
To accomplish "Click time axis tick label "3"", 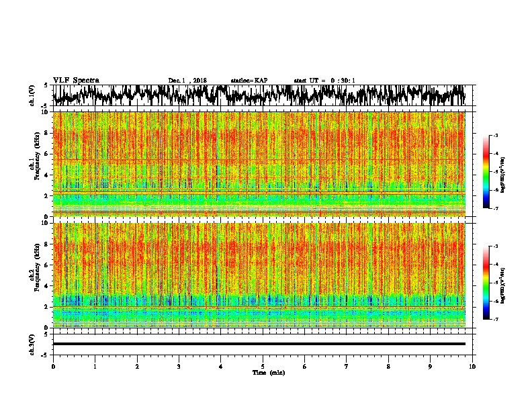I will tap(179, 367).
